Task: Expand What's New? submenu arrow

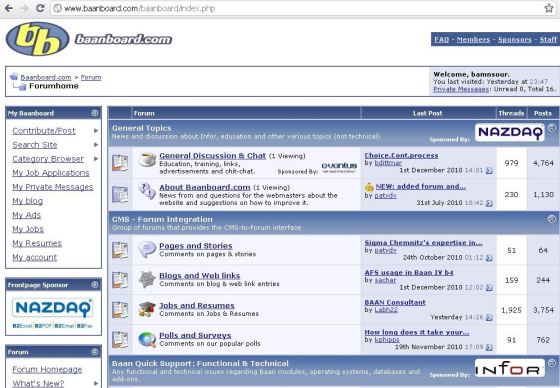Action: point(96,383)
